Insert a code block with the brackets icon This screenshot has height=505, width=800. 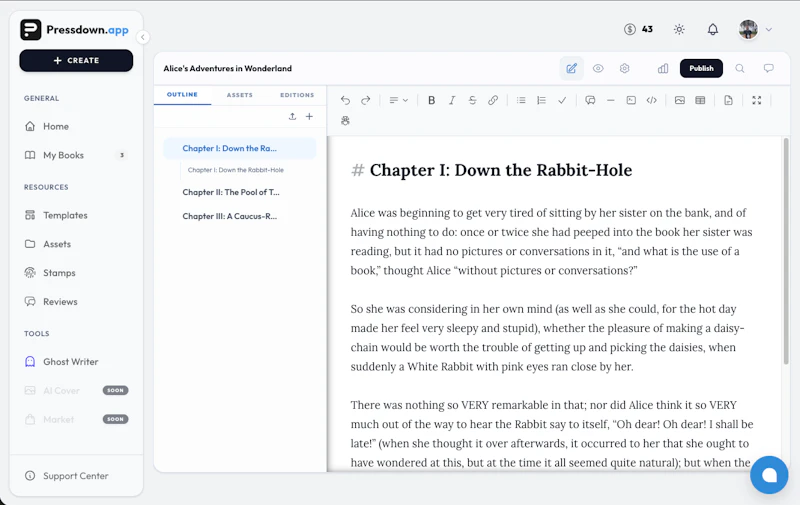(652, 100)
